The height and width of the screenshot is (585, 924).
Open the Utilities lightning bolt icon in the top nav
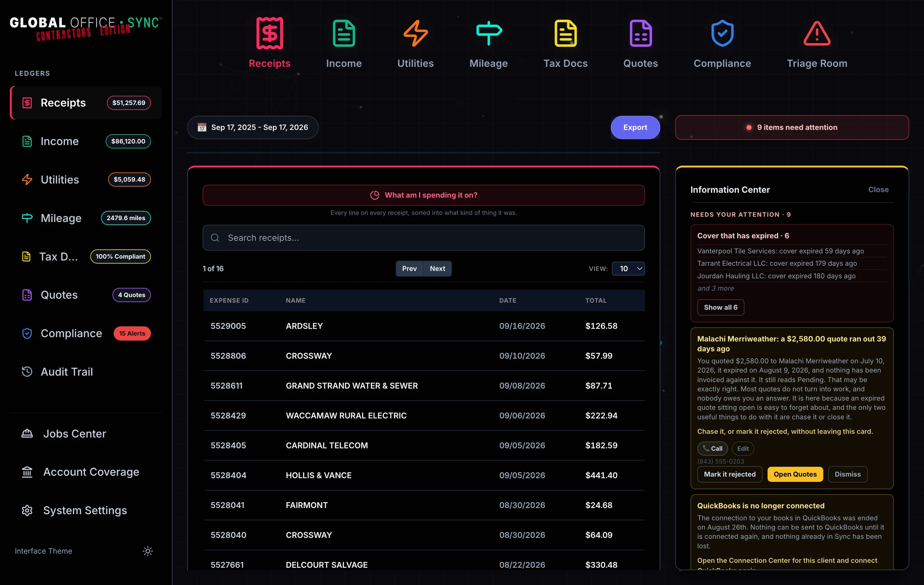415,33
